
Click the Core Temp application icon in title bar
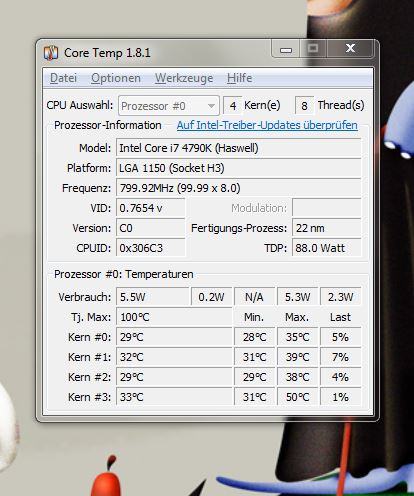point(51,53)
